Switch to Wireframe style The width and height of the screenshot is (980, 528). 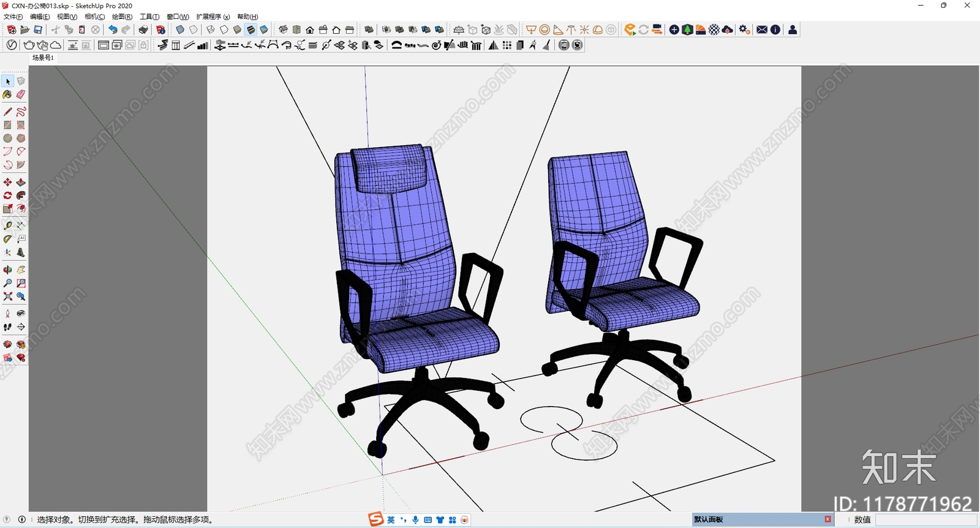[x=211, y=29]
